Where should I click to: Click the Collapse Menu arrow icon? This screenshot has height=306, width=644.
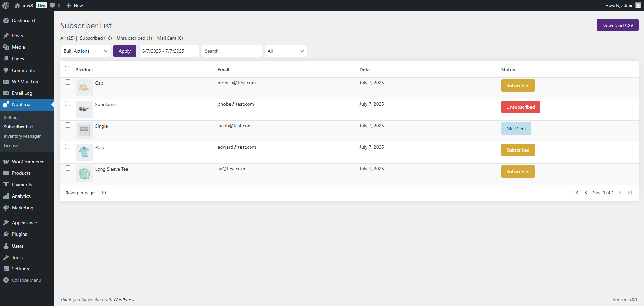[x=6, y=280]
